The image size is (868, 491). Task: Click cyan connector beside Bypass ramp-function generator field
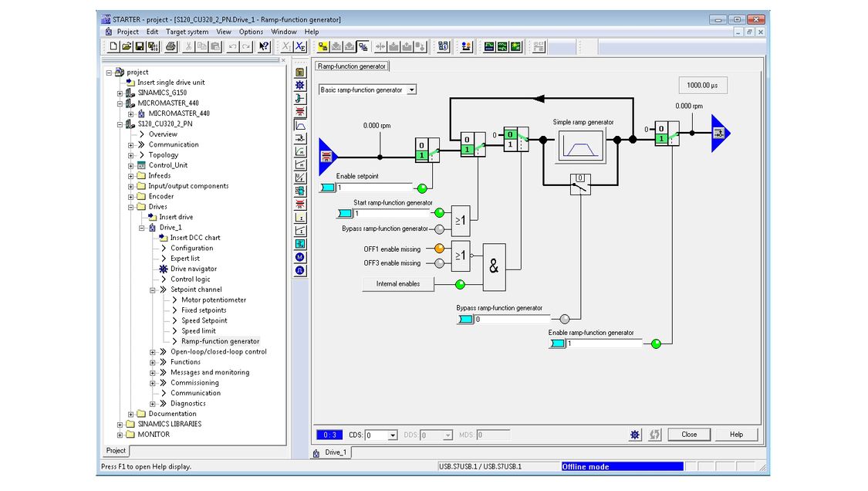[465, 319]
